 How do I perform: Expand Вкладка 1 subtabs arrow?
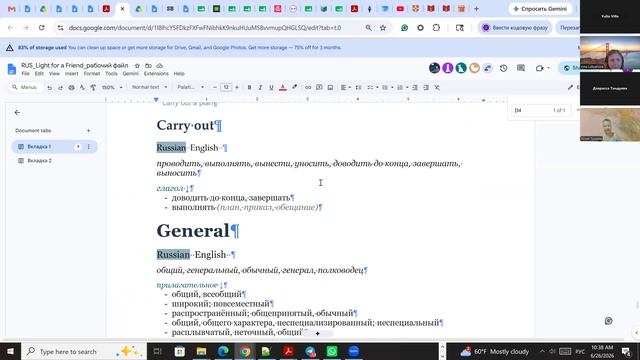(x=78, y=147)
